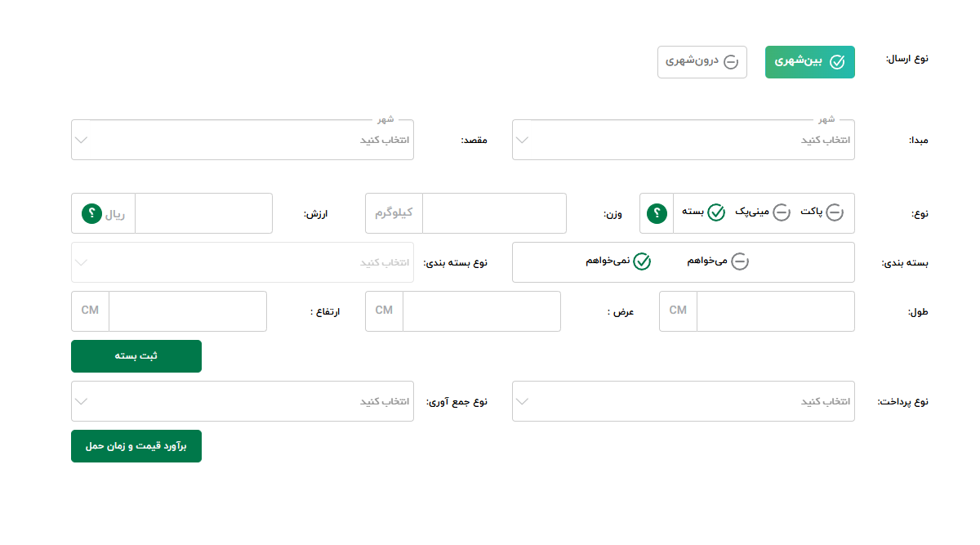This screenshot has height=545, width=980.
Task: Choose the پاکت package type
Action: point(822,213)
